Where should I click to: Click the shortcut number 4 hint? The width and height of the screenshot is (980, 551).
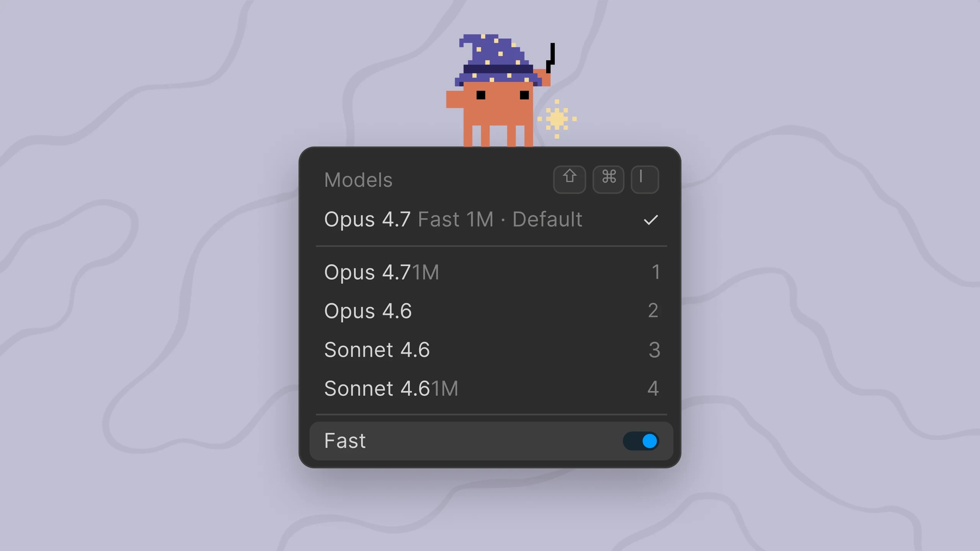click(x=653, y=388)
